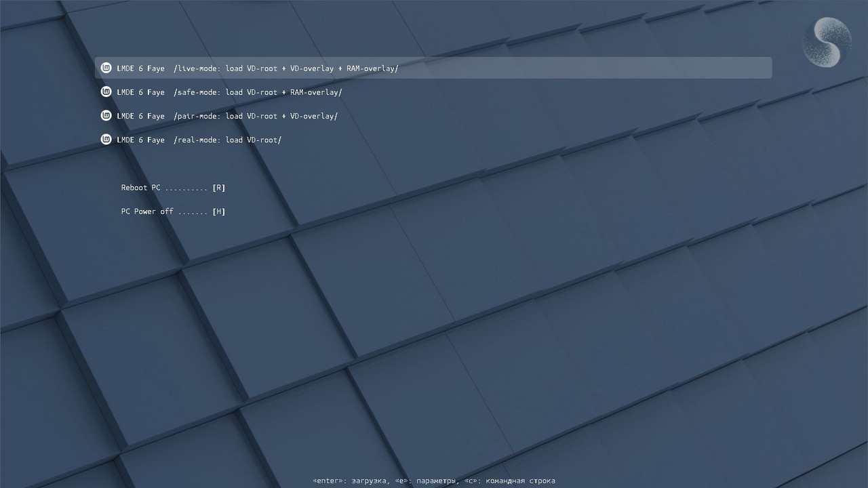Select the PC Power off [H] option

click(173, 211)
